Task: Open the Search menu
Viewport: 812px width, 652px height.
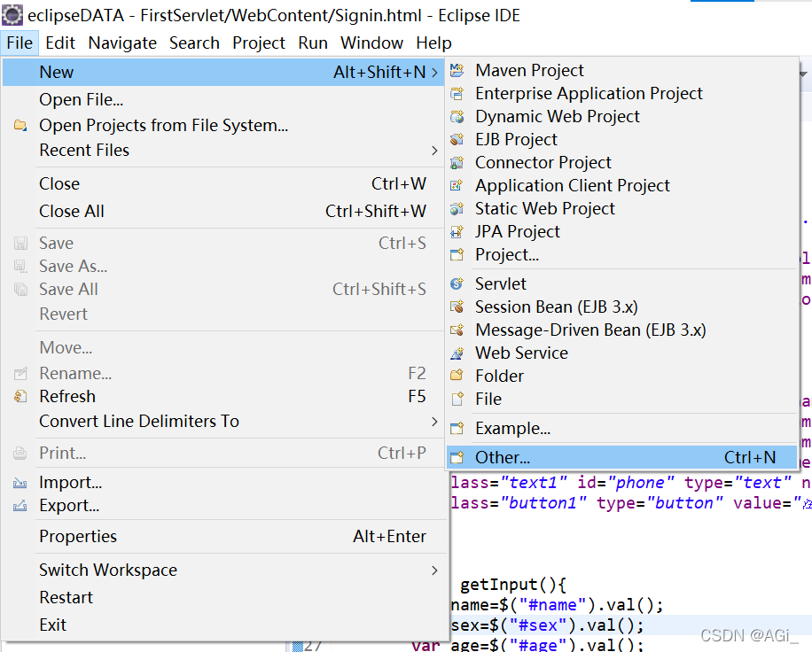Action: click(x=195, y=43)
